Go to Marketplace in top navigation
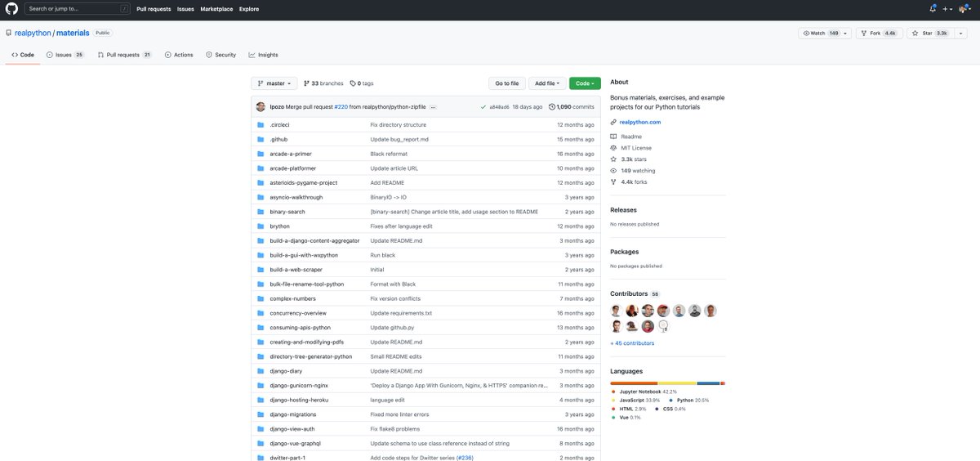 click(x=216, y=9)
